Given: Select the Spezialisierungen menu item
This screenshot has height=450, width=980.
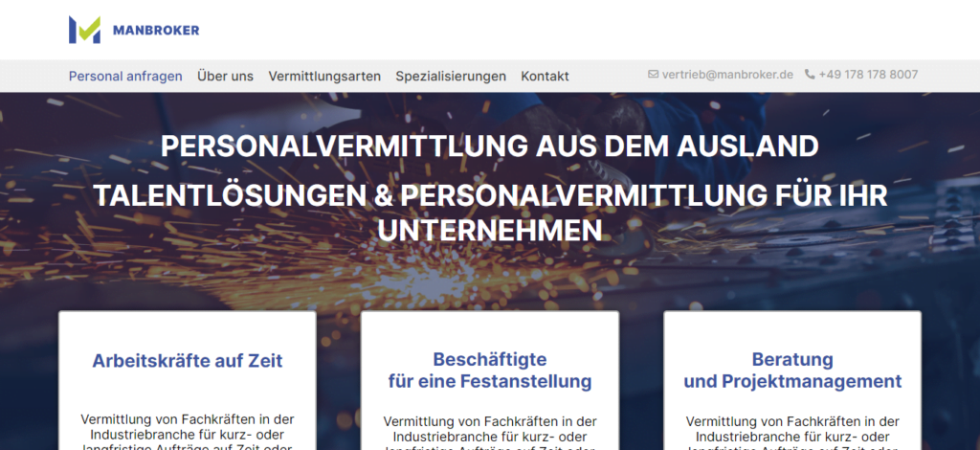Looking at the screenshot, I should coord(451,77).
